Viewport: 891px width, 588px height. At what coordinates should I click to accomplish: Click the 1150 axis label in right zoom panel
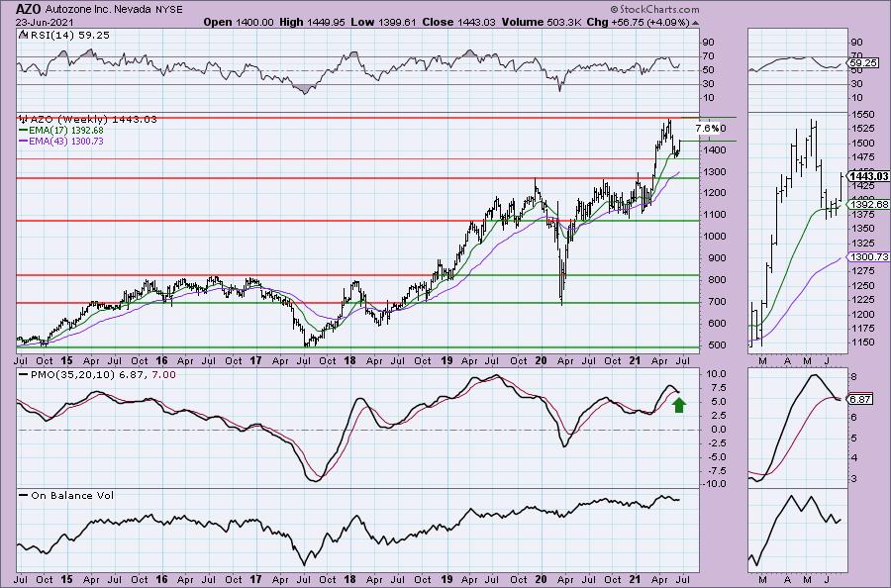(863, 342)
